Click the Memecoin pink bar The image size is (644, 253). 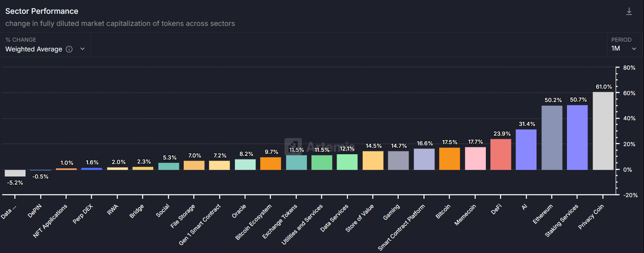[475, 158]
